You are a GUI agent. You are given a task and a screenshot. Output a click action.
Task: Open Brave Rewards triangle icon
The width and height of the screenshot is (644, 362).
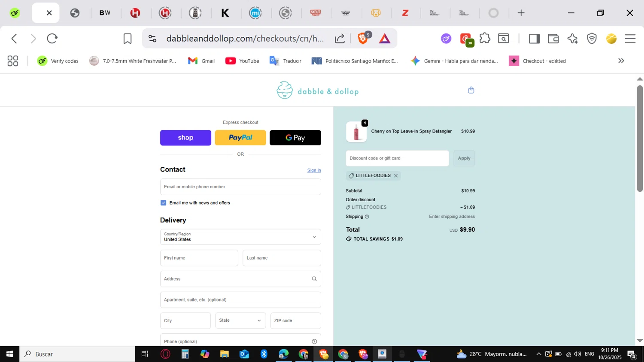click(385, 39)
